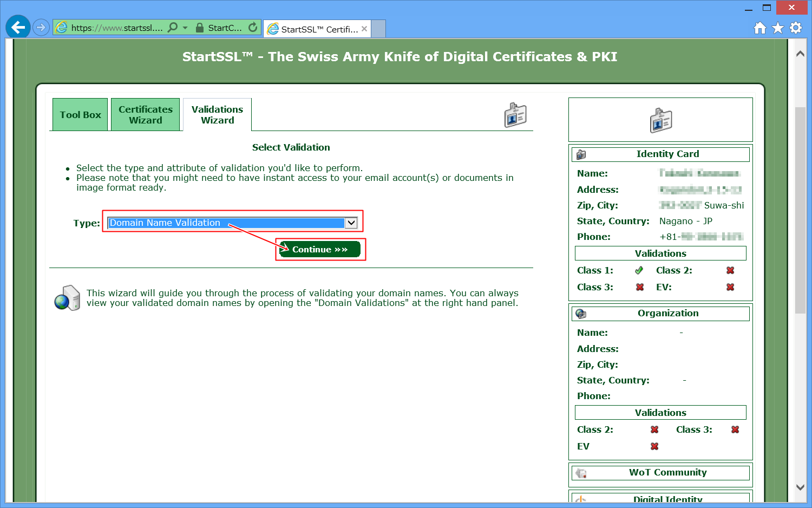Expand the validation Type dropdown

tap(351, 223)
